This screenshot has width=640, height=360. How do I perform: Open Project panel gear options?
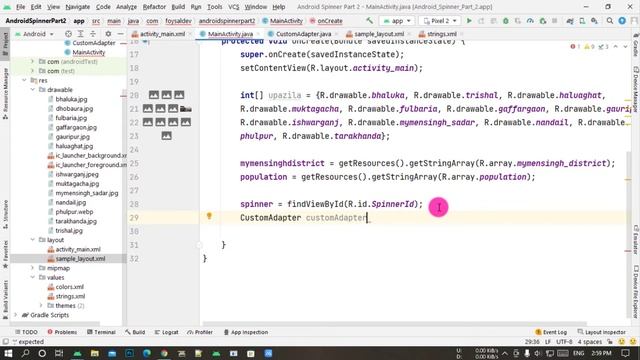click(x=108, y=34)
